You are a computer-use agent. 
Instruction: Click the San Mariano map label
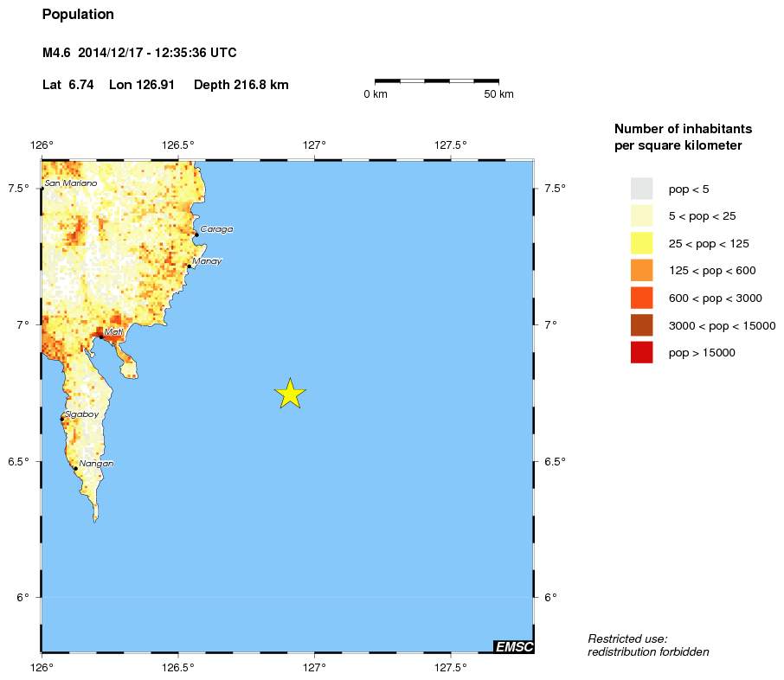point(71,183)
